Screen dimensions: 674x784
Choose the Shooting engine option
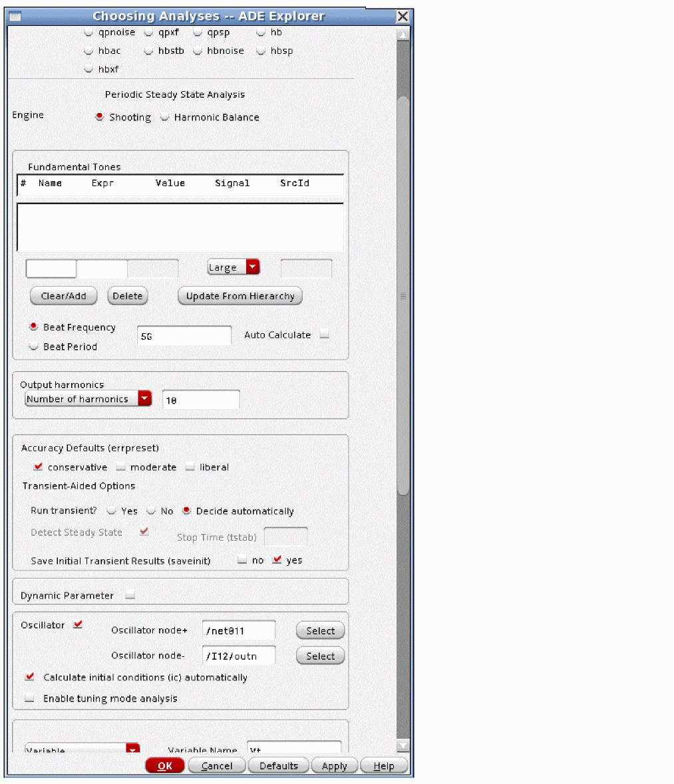click(x=99, y=117)
